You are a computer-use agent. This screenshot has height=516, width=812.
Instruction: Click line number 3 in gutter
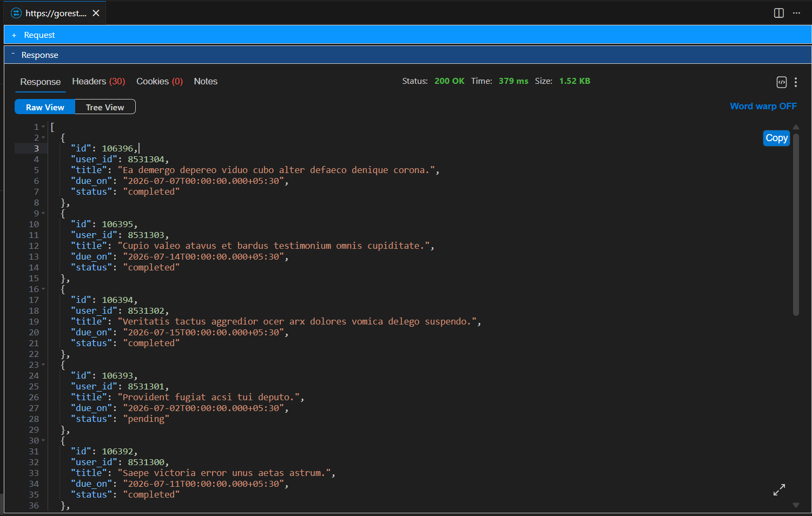coord(36,148)
